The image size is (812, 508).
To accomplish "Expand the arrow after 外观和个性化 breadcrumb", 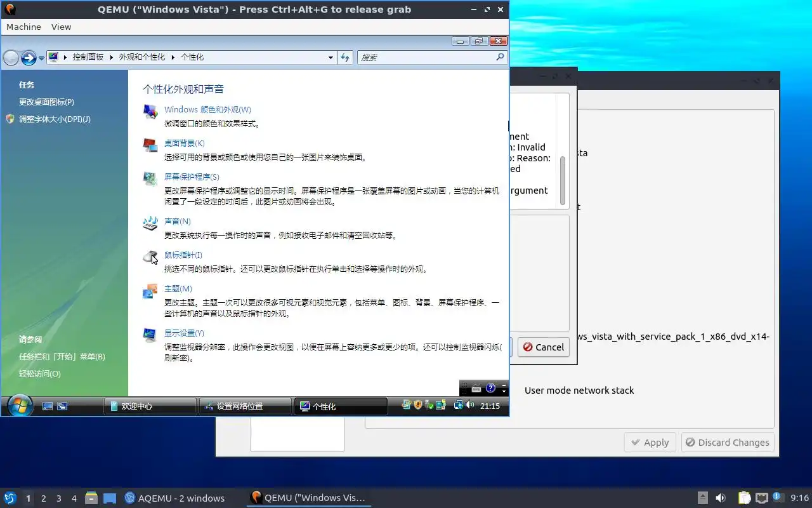I will coord(173,57).
